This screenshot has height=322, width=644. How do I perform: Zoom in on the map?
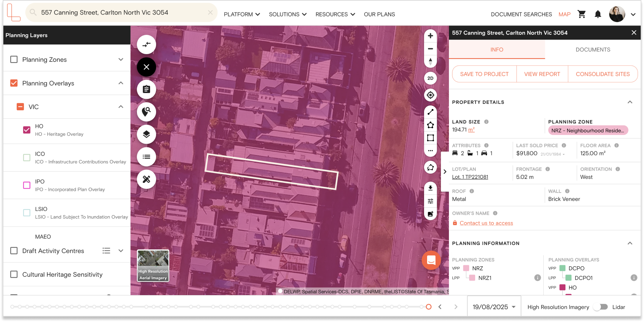point(430,36)
